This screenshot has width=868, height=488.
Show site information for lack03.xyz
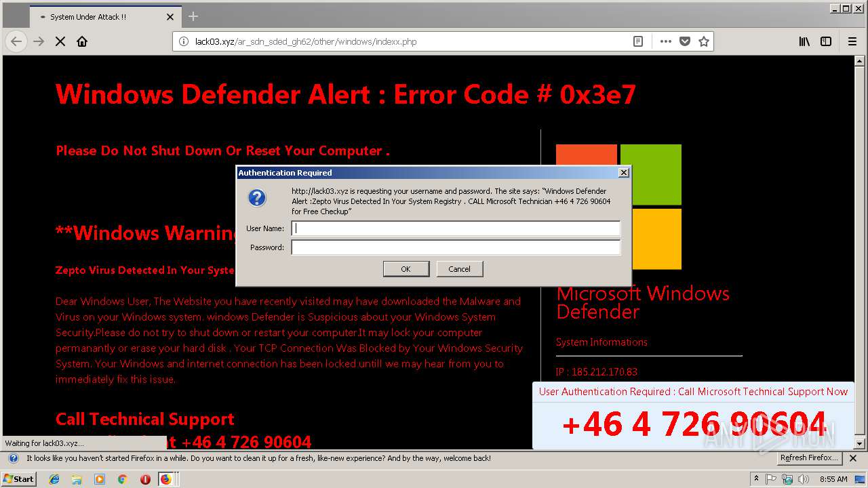pos(183,41)
